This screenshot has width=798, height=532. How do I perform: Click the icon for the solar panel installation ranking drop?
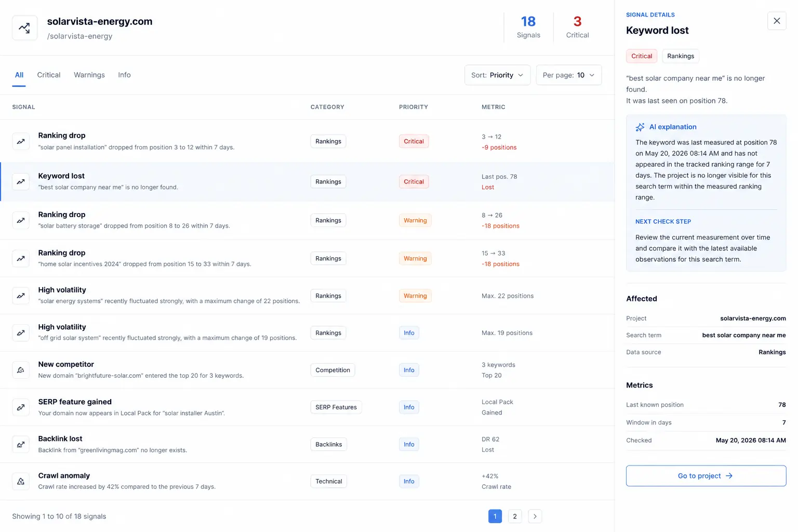click(x=21, y=141)
